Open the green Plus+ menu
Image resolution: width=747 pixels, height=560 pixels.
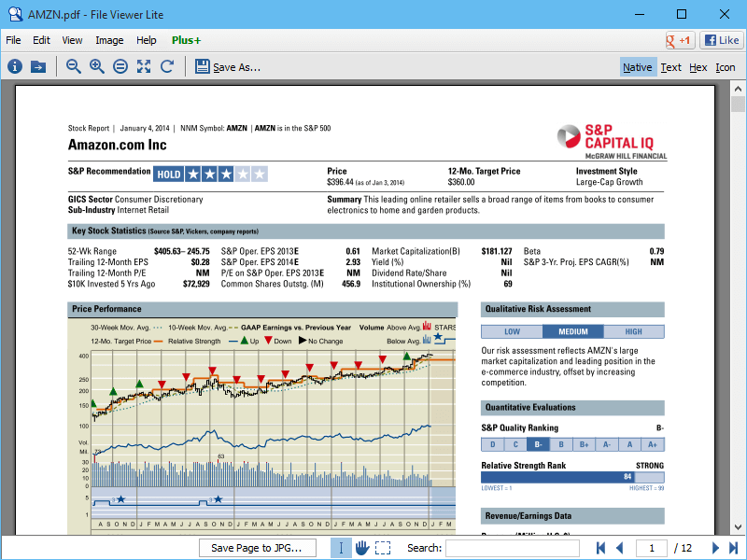186,40
